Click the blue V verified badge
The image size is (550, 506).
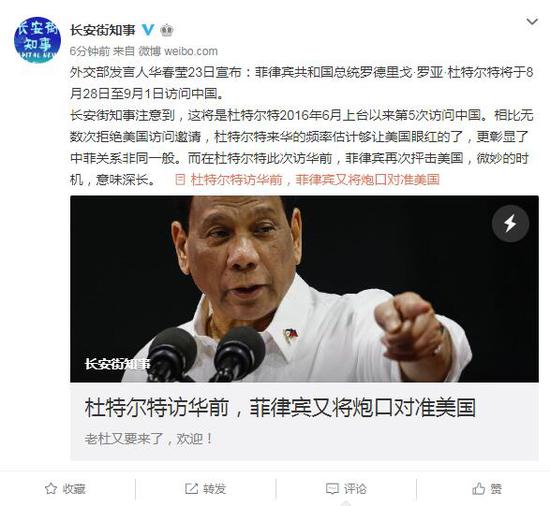pyautogui.click(x=148, y=30)
